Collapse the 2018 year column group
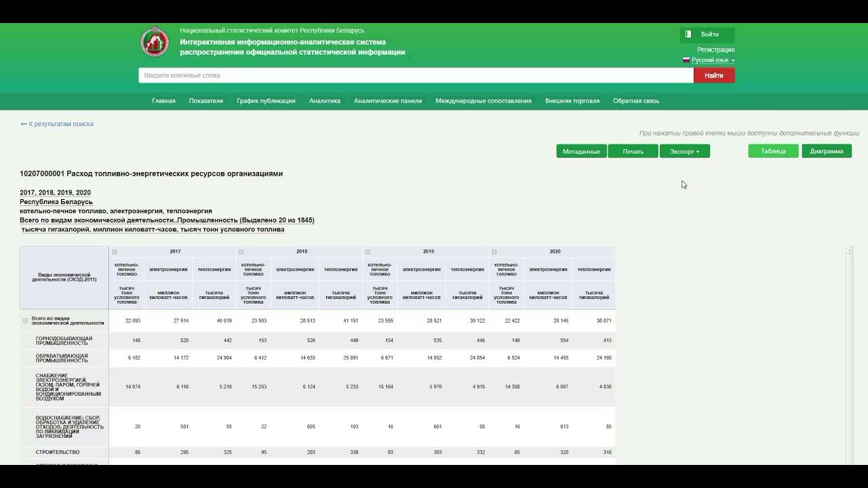This screenshot has height=488, width=868. pyautogui.click(x=241, y=252)
